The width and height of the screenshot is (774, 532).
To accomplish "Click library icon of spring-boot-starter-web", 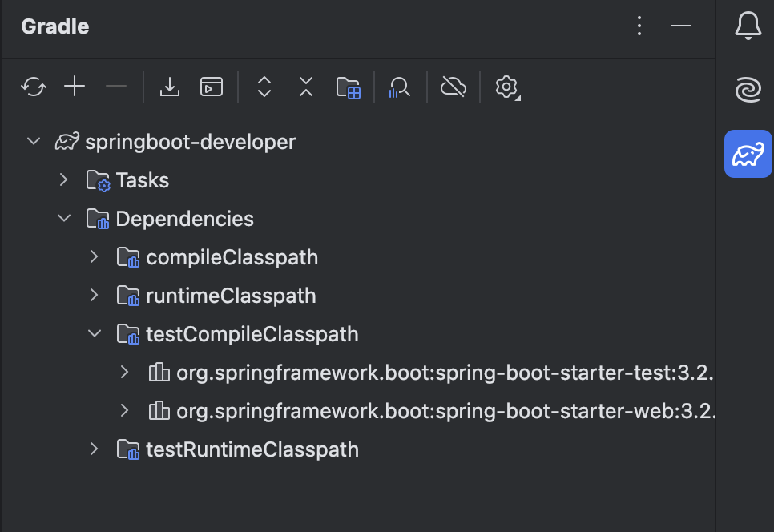I will point(159,410).
